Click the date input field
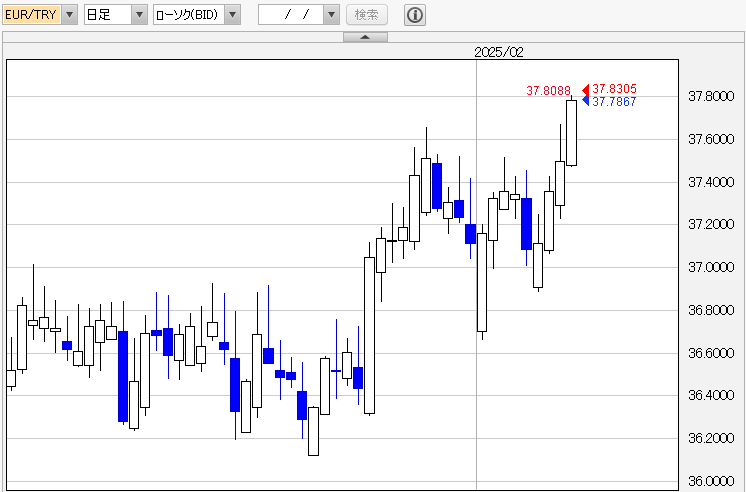 [x=291, y=15]
